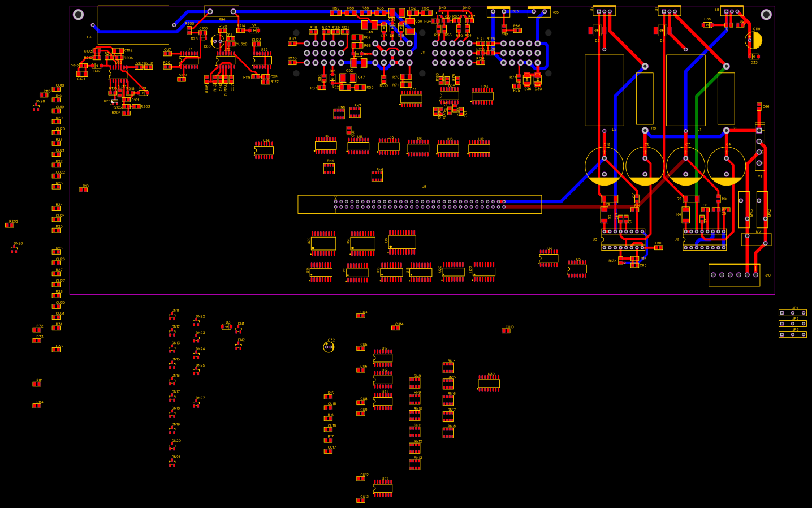Select the U12 IC footprint

pyautogui.click(x=480, y=148)
